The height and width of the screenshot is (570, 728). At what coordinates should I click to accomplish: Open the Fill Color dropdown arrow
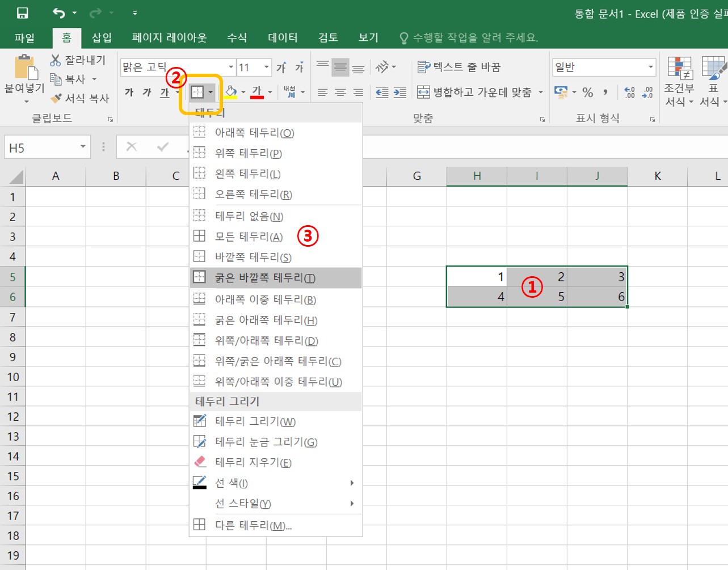click(243, 92)
